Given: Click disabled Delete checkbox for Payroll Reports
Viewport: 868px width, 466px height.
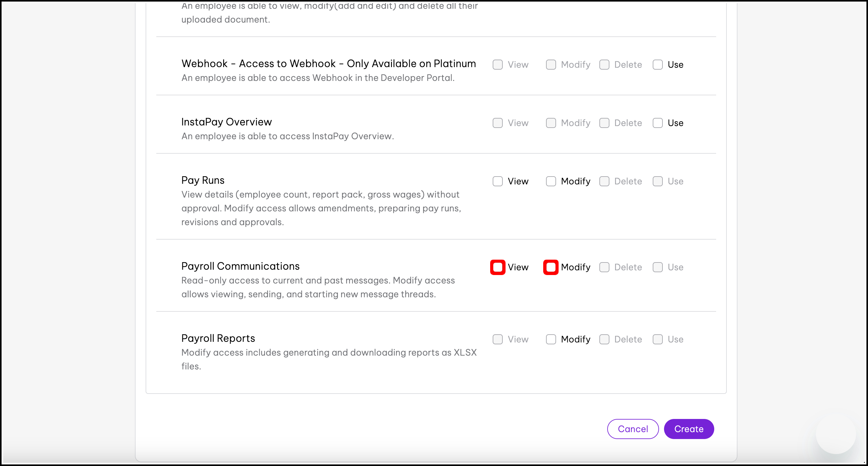Looking at the screenshot, I should [x=604, y=339].
